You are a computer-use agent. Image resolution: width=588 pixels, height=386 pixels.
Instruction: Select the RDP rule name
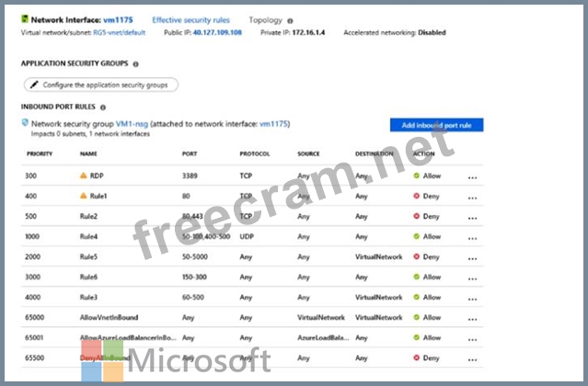(97, 176)
